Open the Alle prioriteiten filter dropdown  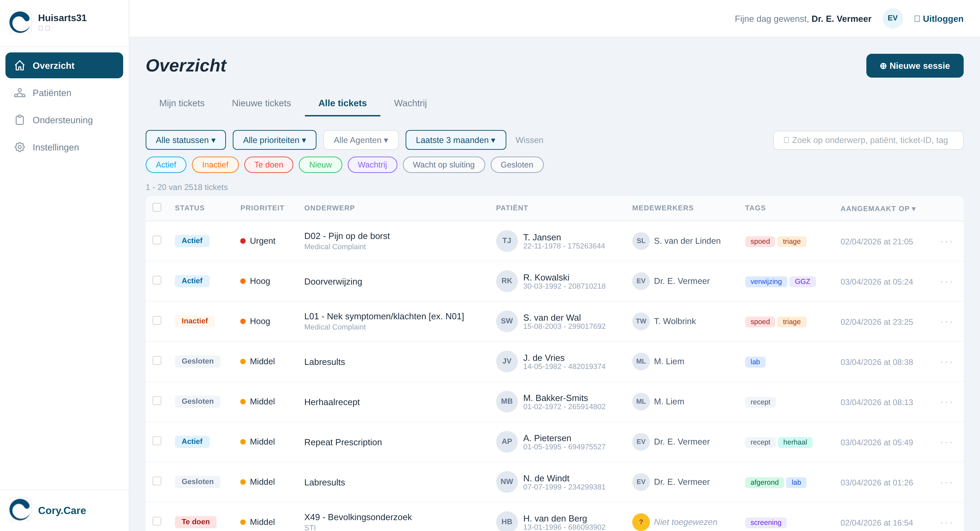(x=274, y=140)
